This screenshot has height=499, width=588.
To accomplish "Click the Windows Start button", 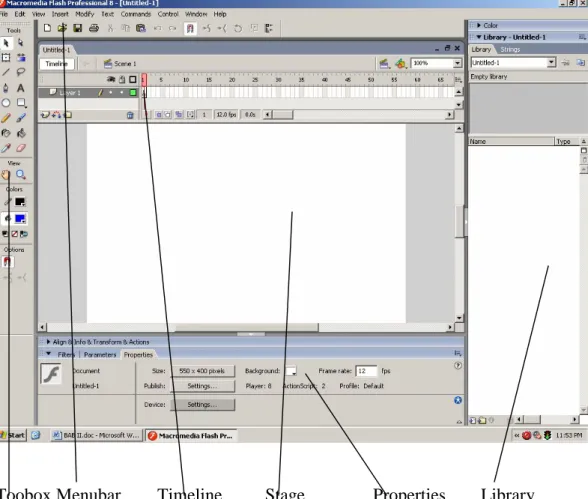I will (x=14, y=435).
